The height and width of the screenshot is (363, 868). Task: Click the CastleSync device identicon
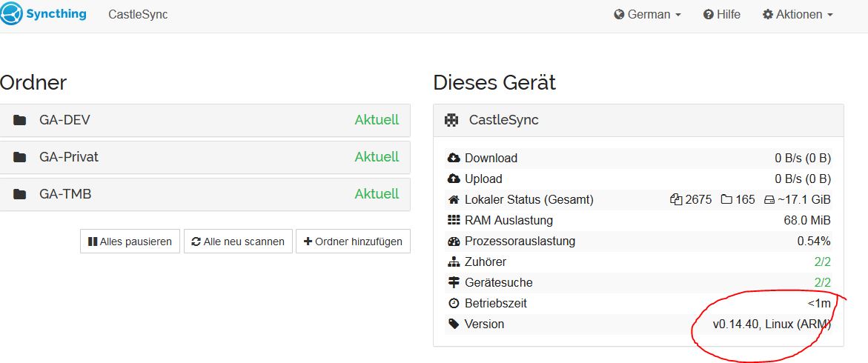(451, 120)
